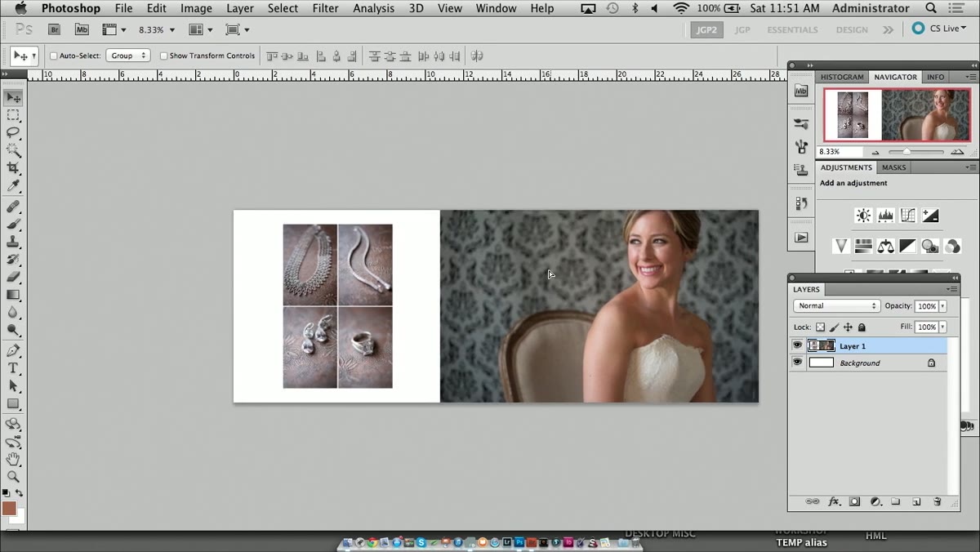This screenshot has height=552, width=980.
Task: Select the Spot Healing Brush tool
Action: [x=13, y=207]
